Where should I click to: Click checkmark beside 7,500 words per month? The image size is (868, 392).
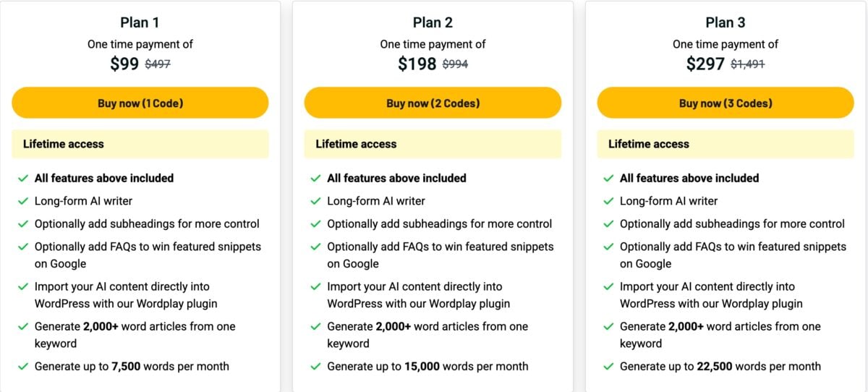[x=23, y=367]
